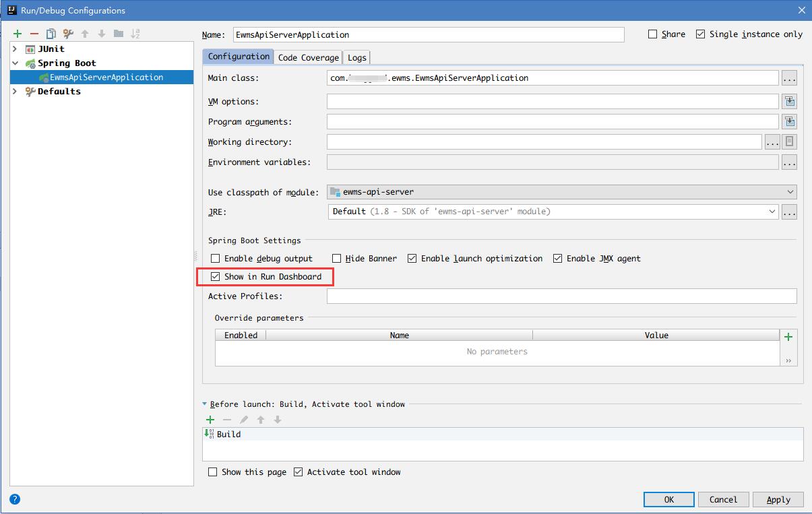The image size is (812, 514).
Task: Switch to Code Coverage tab
Action: tap(308, 58)
